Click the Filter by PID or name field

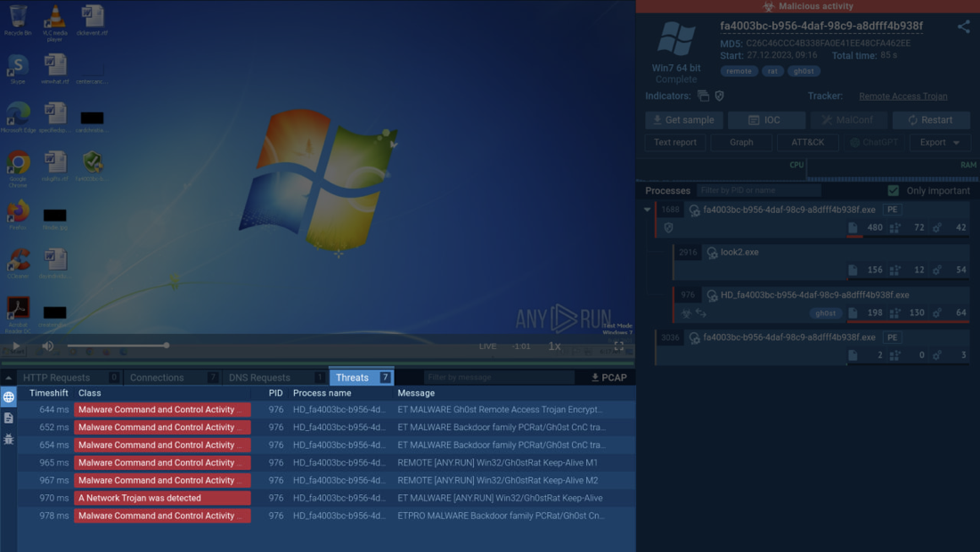[x=757, y=191]
